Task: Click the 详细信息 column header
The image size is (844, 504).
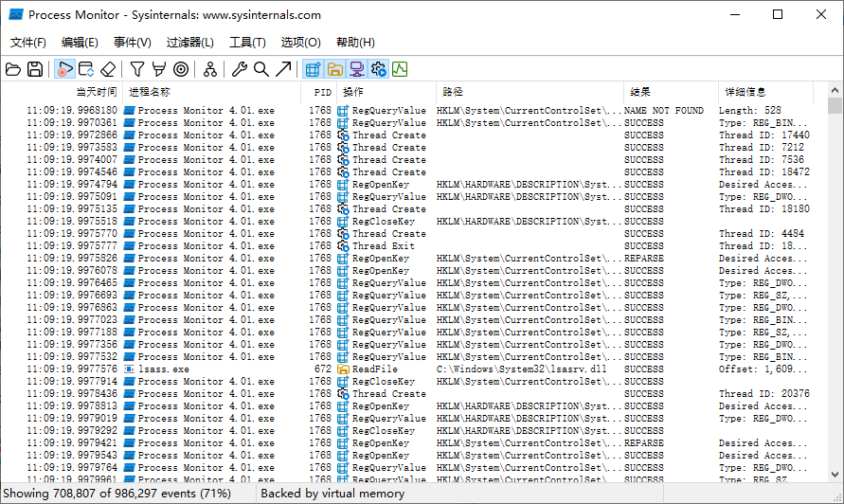Action: (765, 92)
